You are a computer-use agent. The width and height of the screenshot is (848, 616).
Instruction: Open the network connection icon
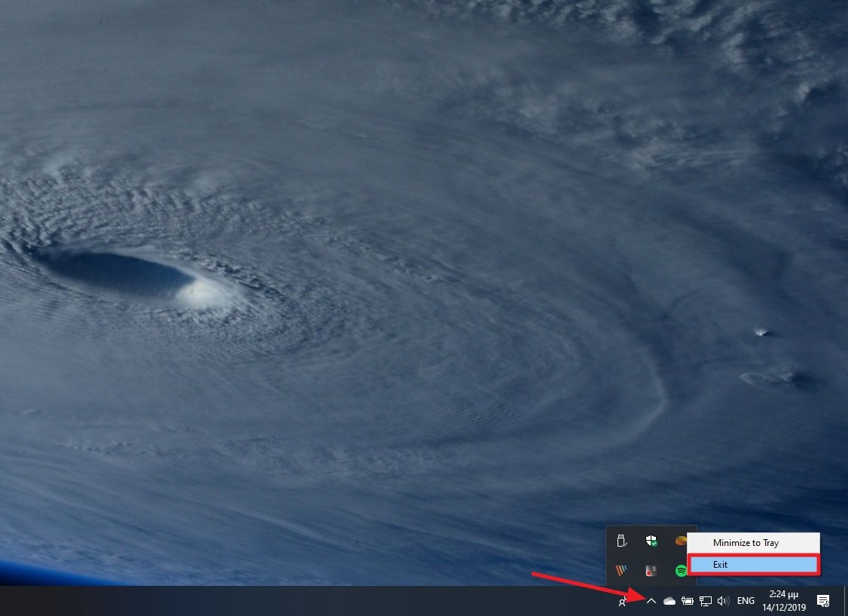coord(706,601)
